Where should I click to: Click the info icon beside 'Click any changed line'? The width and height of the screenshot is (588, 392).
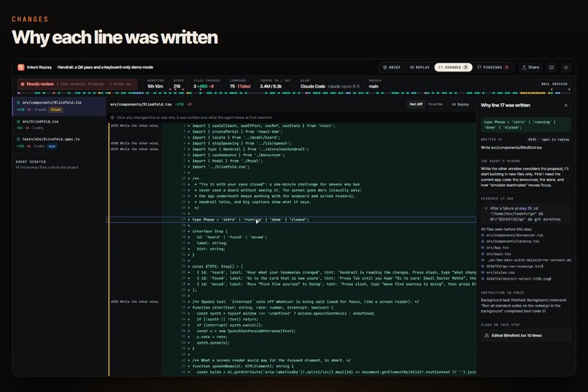pyautogui.click(x=112, y=118)
